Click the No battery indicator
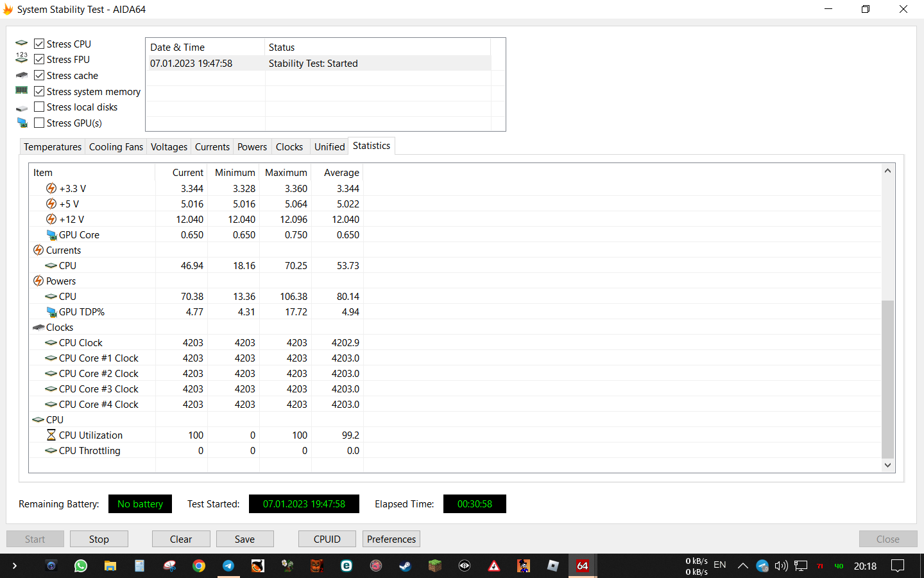 [x=141, y=504]
